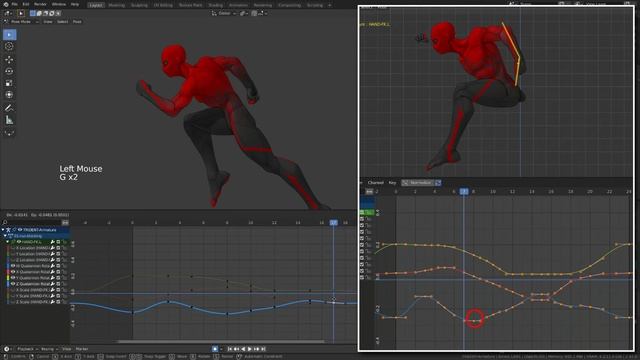Viewport: 640px width, 360px height.
Task: Click wrench icon on HAND-FK.L row
Action: point(53,242)
